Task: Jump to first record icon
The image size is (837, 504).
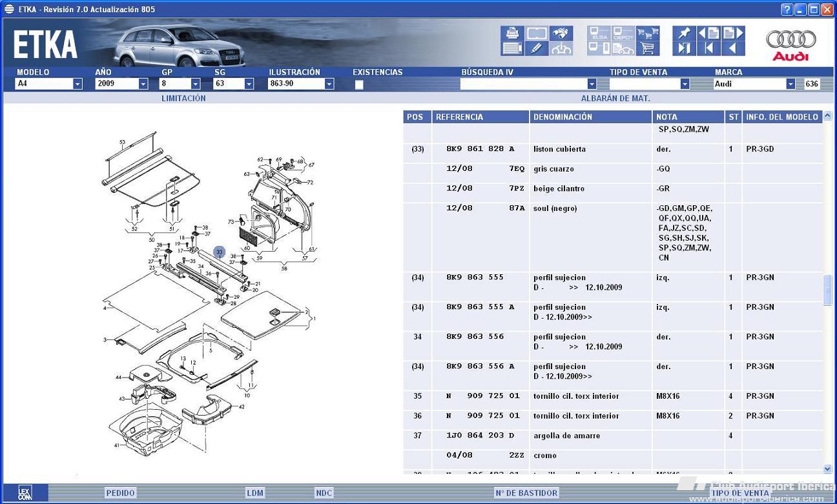Action: [x=708, y=48]
